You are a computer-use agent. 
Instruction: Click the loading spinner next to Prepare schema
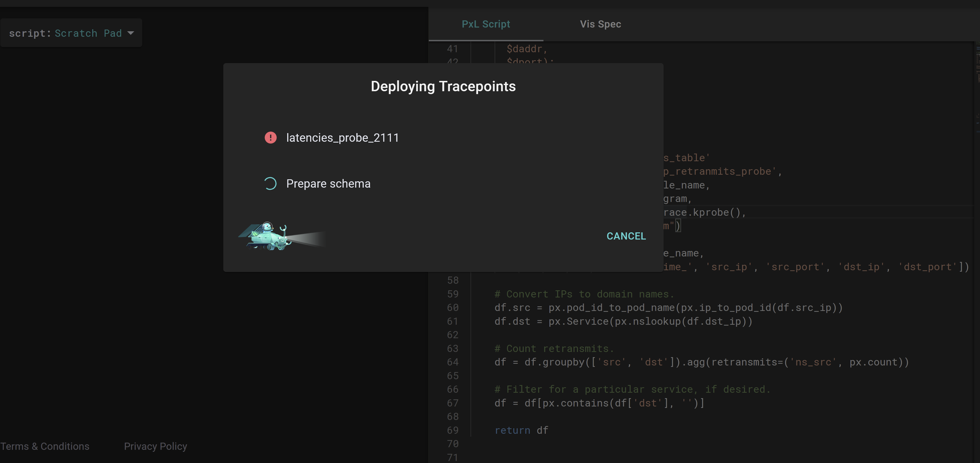271,184
